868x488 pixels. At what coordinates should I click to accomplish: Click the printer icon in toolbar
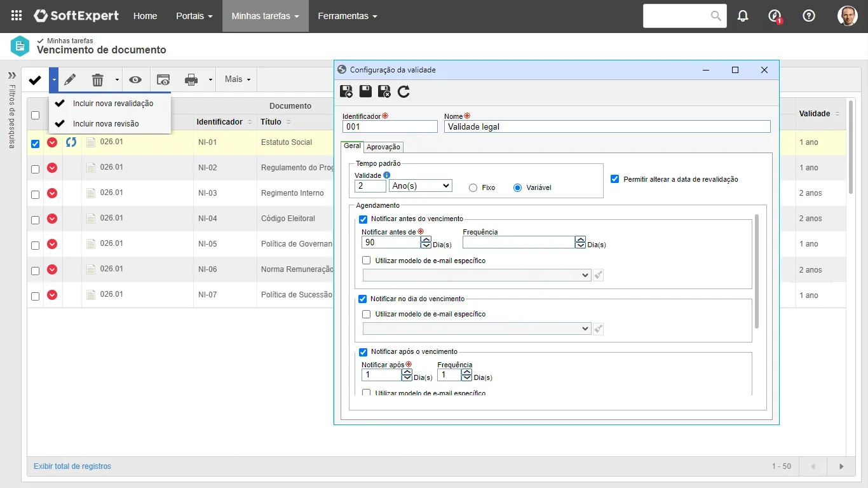point(191,79)
